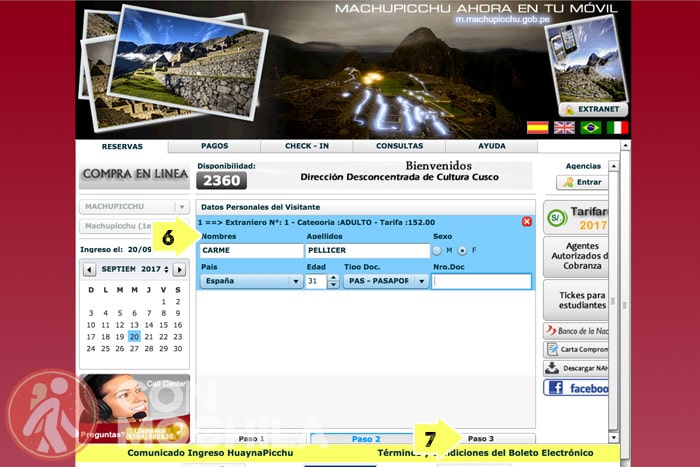The width and height of the screenshot is (700, 467).
Task: Go to Paso 3 step tab
Action: click(x=481, y=439)
